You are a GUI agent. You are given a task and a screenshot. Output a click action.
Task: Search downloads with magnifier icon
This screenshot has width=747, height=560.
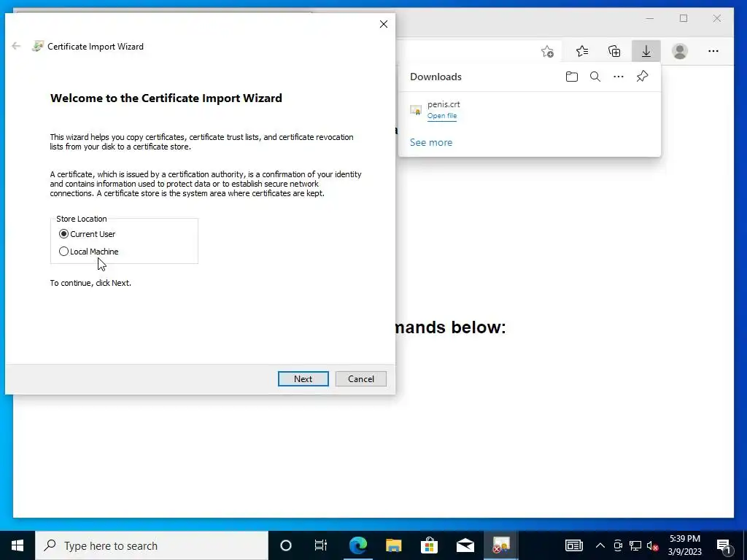click(595, 77)
